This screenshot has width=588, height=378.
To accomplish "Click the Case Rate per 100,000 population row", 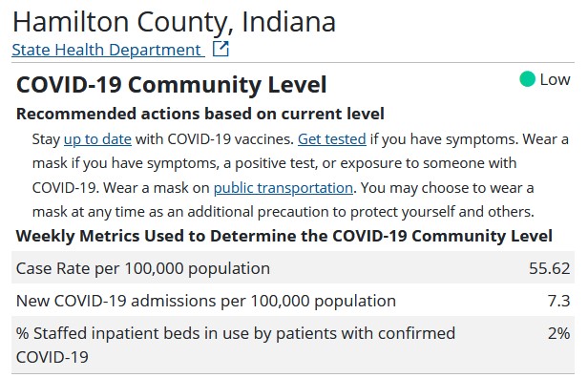I will (293, 267).
